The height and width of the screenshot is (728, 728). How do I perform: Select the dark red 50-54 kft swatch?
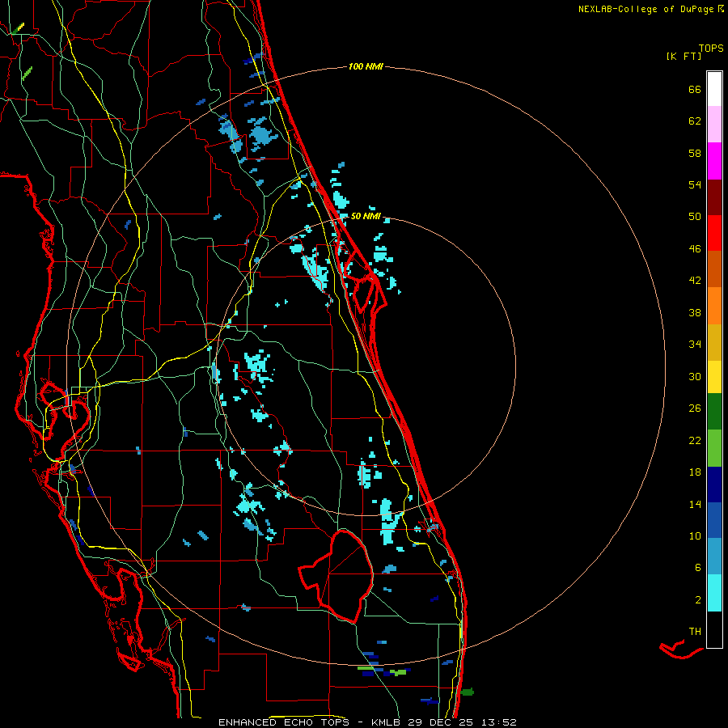pos(714,197)
